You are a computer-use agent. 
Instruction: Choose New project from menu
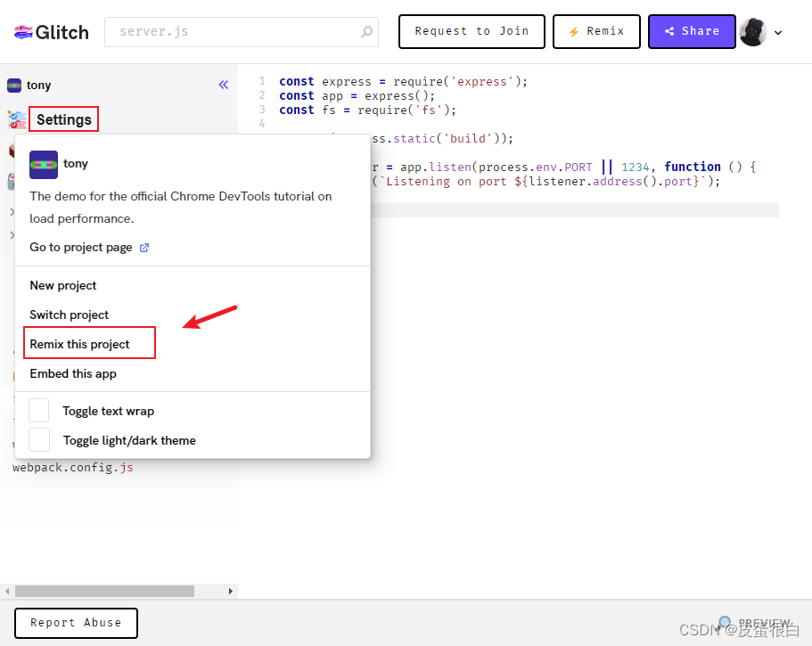[x=63, y=285]
